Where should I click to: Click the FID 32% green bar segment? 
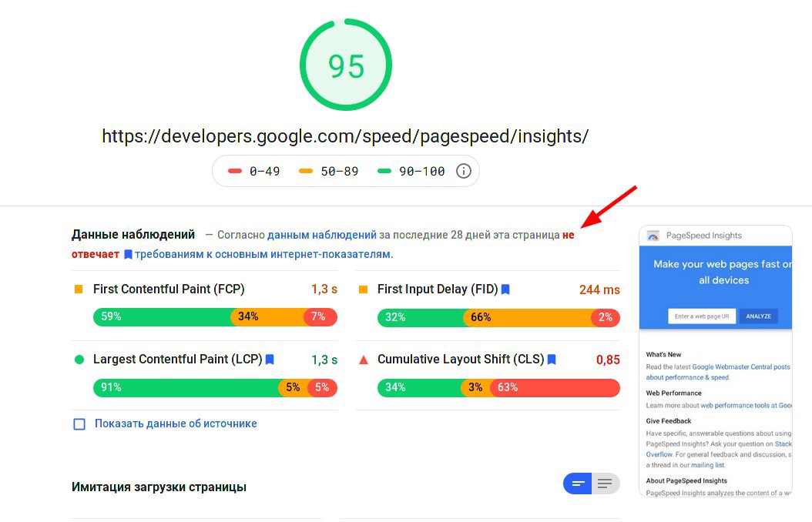(421, 317)
